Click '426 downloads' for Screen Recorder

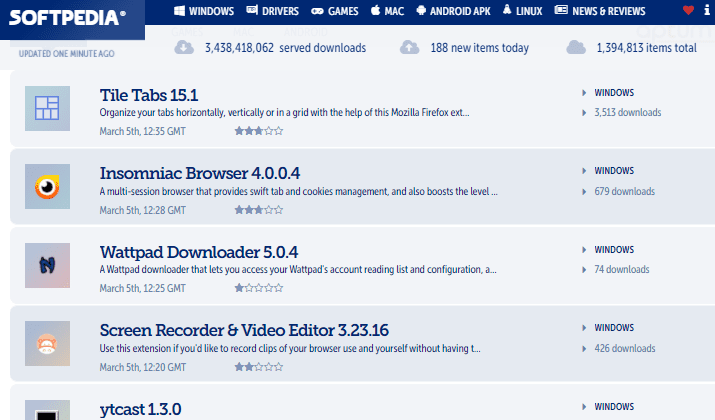625,348
